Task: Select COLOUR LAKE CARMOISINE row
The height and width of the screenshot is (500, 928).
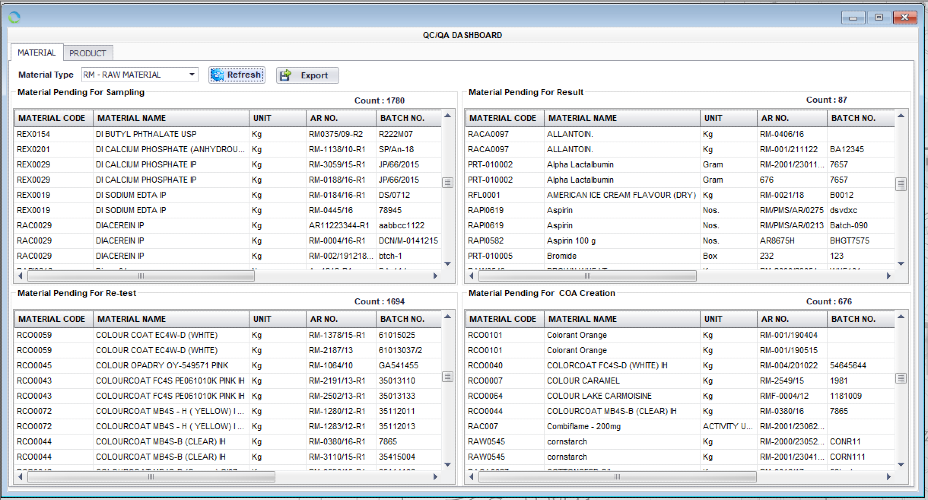Action: 680,396
